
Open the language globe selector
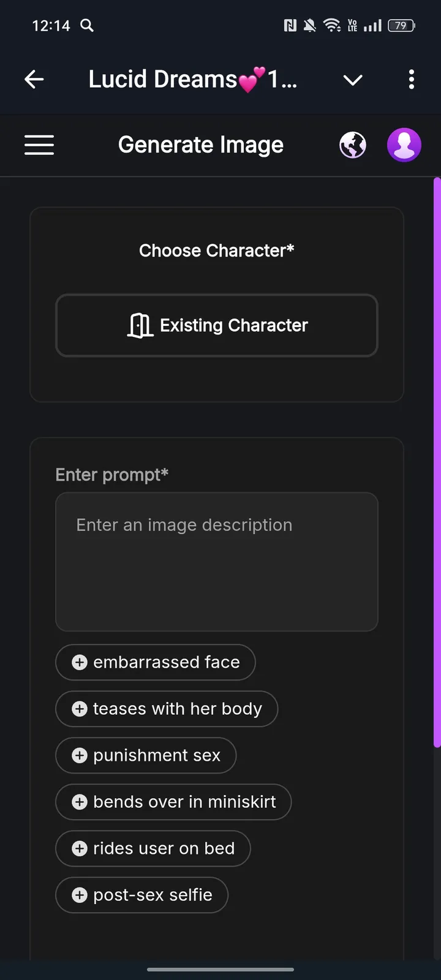coord(353,145)
